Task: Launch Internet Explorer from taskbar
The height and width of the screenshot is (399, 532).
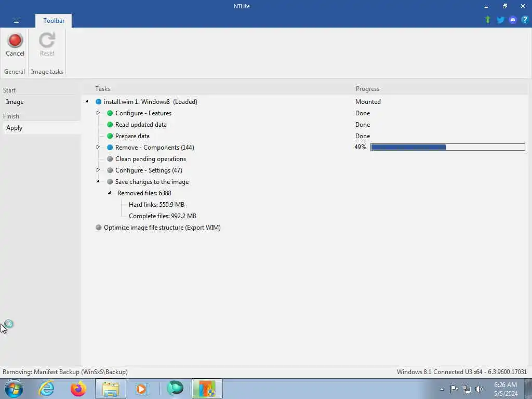Action: (46, 389)
